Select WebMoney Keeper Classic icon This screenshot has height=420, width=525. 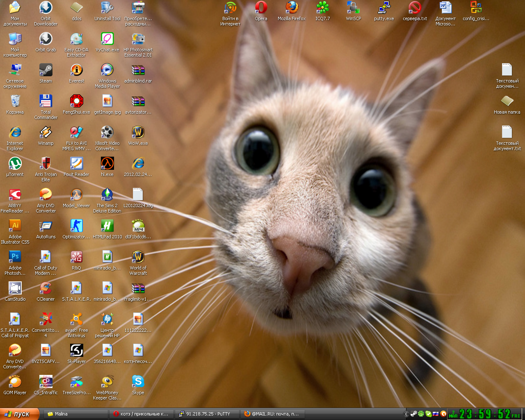(x=107, y=382)
